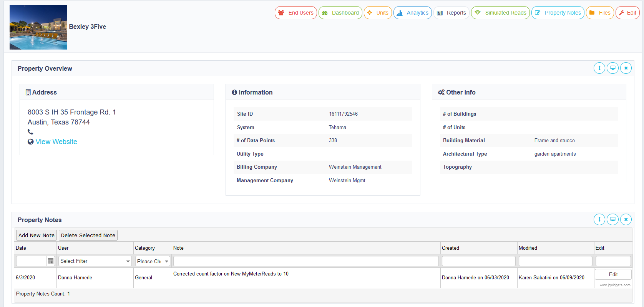Click the collapse arrow icon in Property Notes header
The height and width of the screenshot is (307, 644).
click(599, 219)
